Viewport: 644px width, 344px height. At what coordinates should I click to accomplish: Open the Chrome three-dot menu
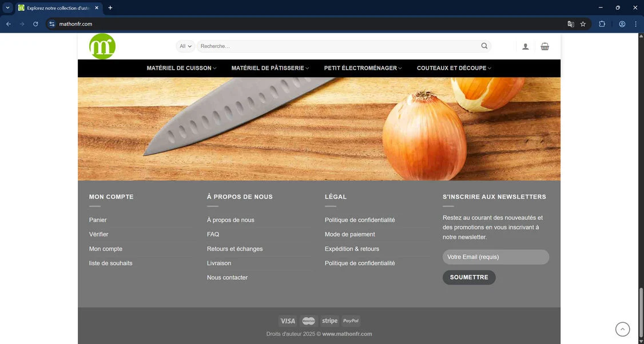click(635, 24)
